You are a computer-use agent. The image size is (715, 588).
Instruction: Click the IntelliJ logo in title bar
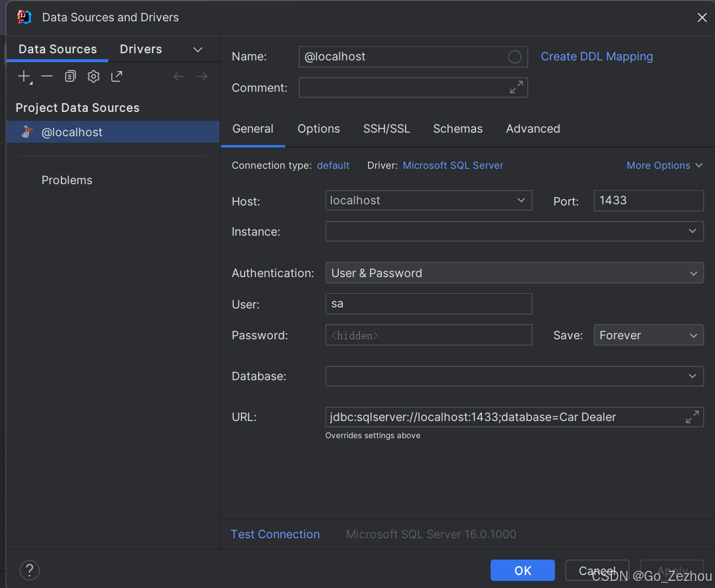coord(24,17)
